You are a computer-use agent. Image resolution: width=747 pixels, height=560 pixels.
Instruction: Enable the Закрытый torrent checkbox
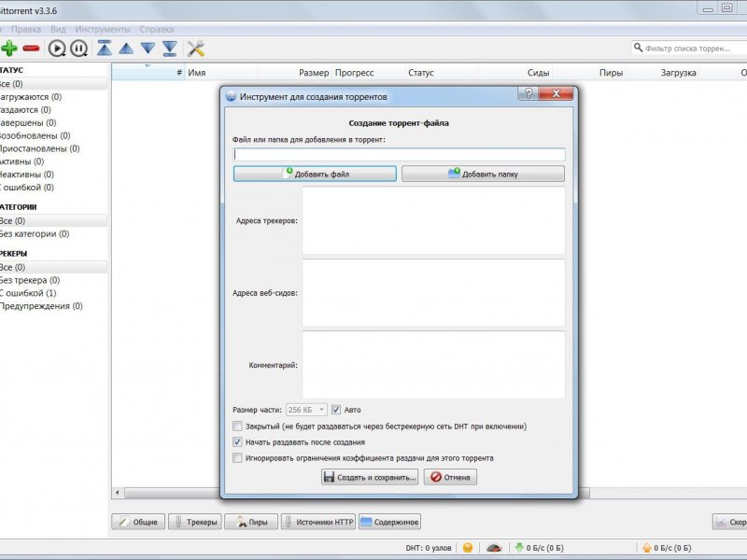click(237, 427)
